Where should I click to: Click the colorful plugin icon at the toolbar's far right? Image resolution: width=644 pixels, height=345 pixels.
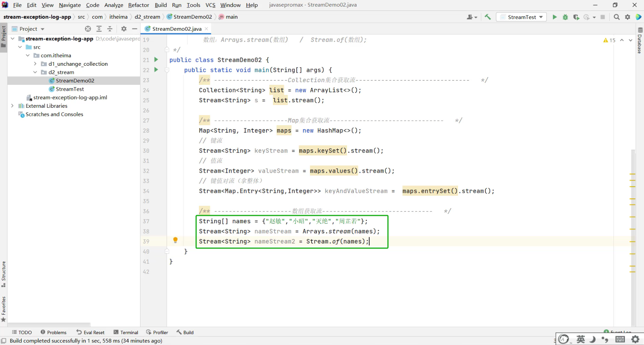click(639, 17)
